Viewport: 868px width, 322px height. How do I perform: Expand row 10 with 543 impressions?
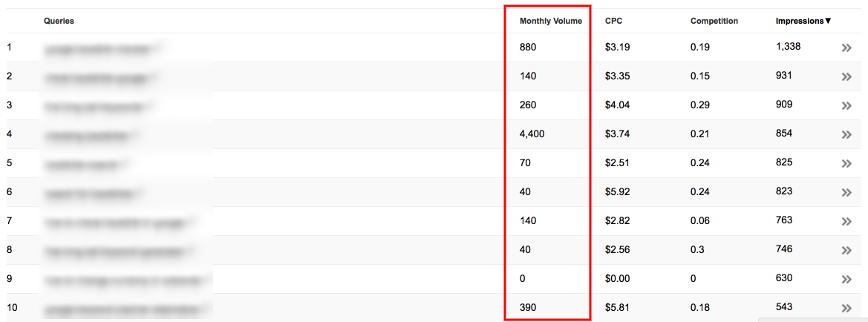point(846,309)
